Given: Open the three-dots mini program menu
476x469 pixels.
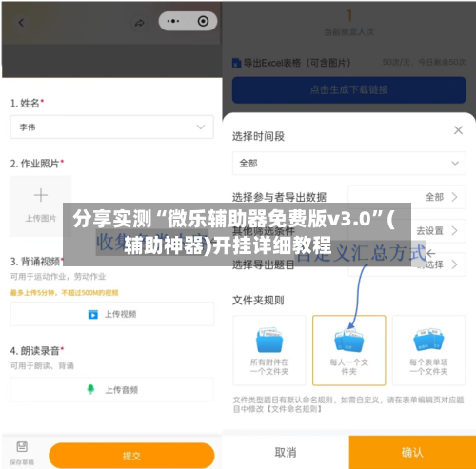Looking at the screenshot, I should pyautogui.click(x=173, y=21).
